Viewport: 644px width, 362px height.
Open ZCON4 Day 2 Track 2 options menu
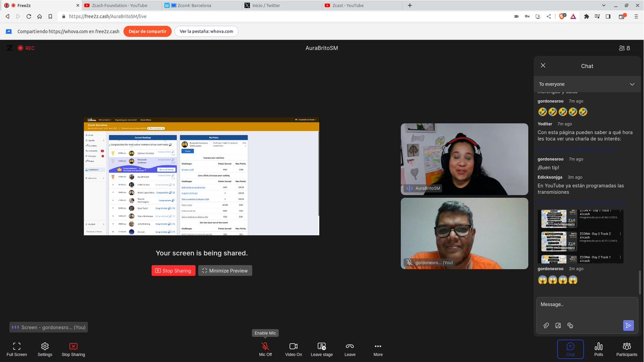click(620, 234)
